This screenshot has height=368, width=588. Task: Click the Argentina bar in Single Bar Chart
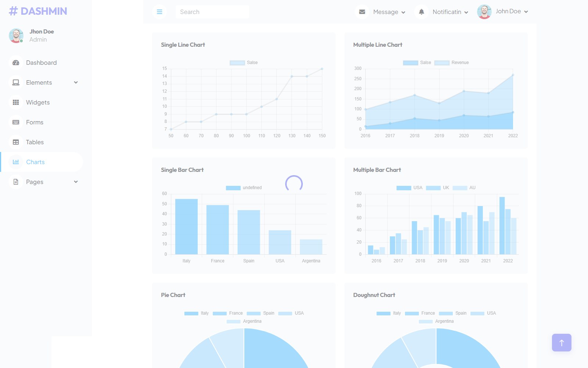311,247
